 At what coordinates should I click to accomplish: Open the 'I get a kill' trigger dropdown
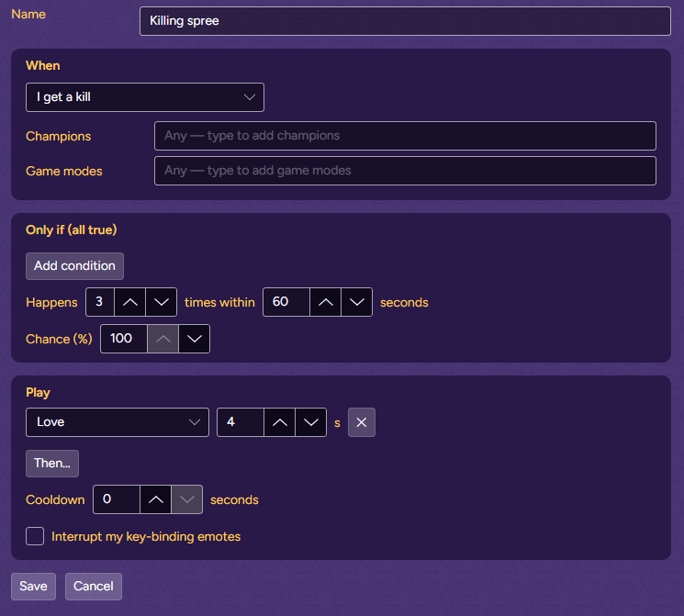tap(145, 97)
